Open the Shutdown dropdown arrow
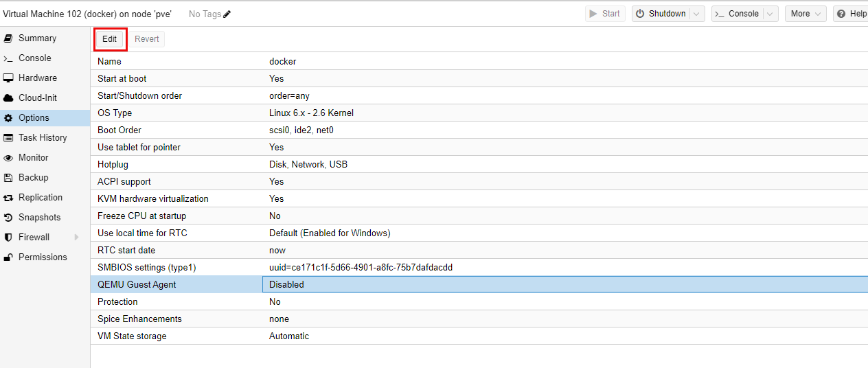 [x=698, y=14]
